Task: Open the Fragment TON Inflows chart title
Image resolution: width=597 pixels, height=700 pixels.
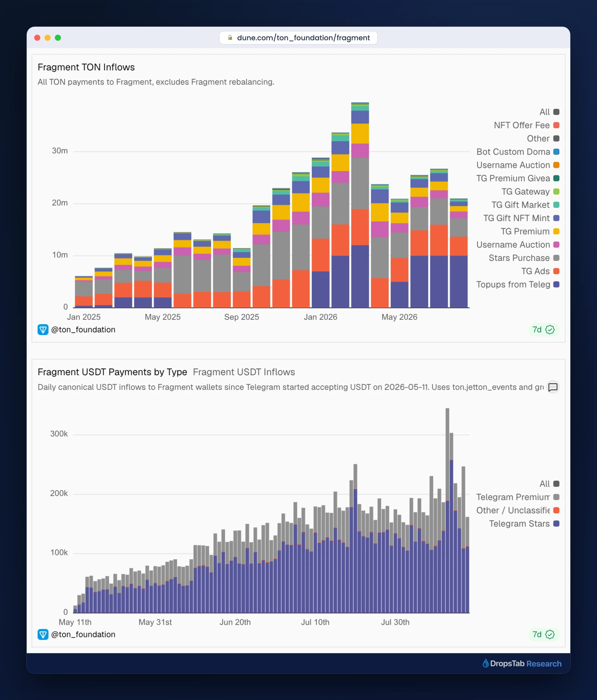Action: (86, 67)
